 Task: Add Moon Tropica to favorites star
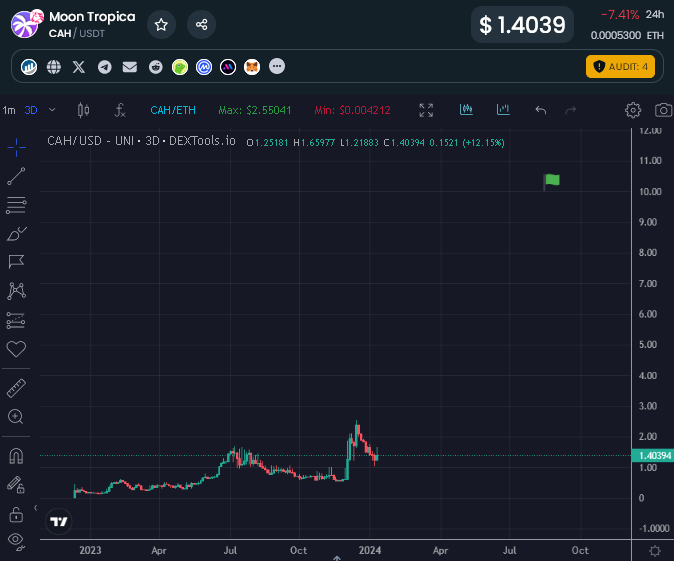[x=161, y=25]
